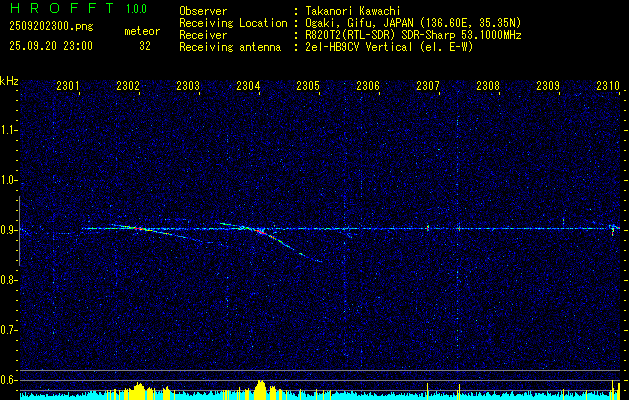
Task: Click the "Receiver" field label
Action: [203, 35]
